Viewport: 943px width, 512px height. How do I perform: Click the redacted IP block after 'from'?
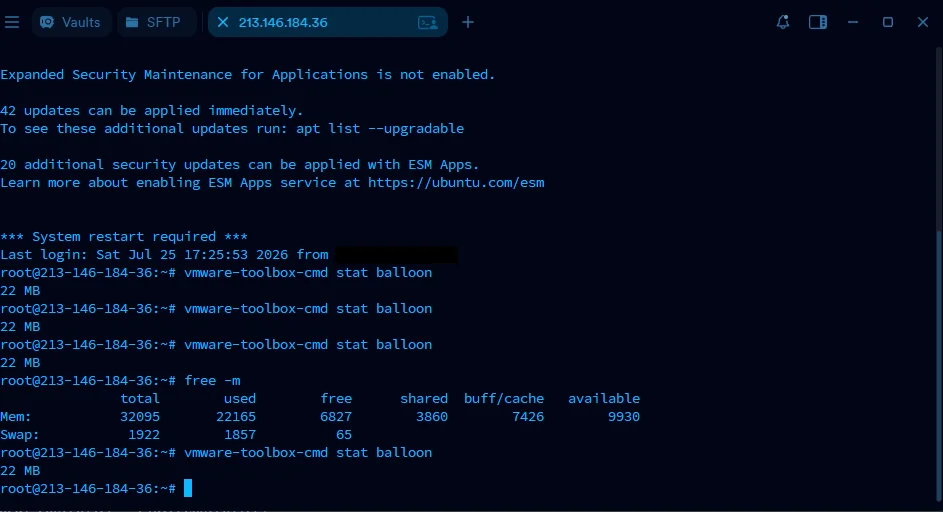396,254
